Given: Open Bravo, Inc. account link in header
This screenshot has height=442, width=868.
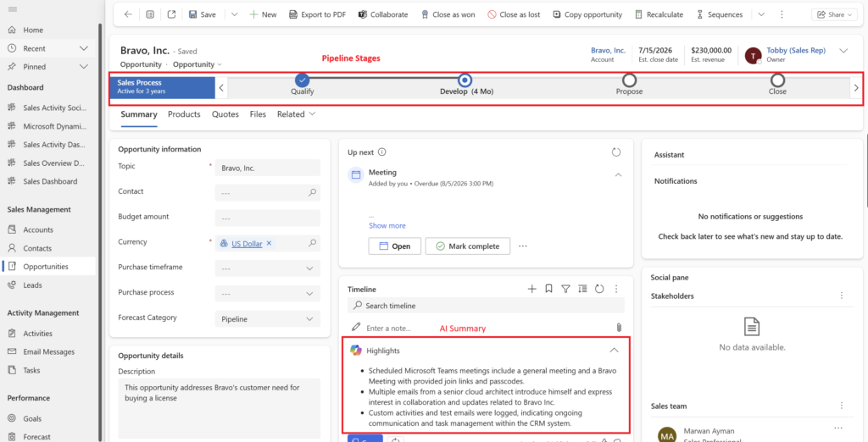Looking at the screenshot, I should (608, 50).
